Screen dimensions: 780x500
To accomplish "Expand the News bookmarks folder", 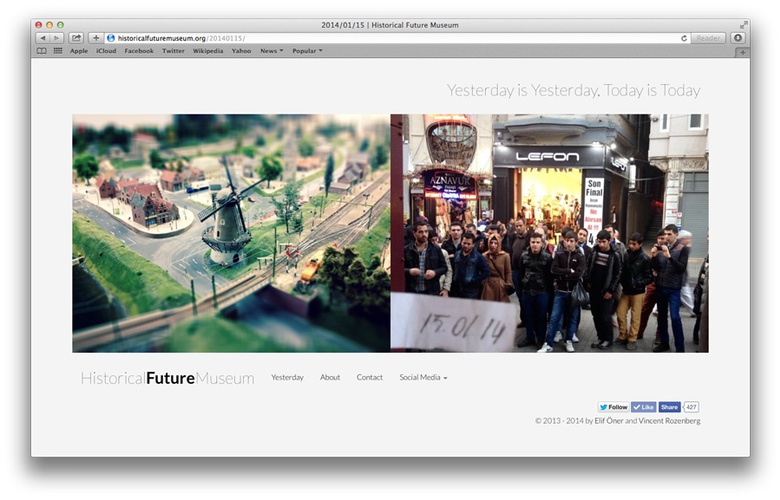I will 271,50.
